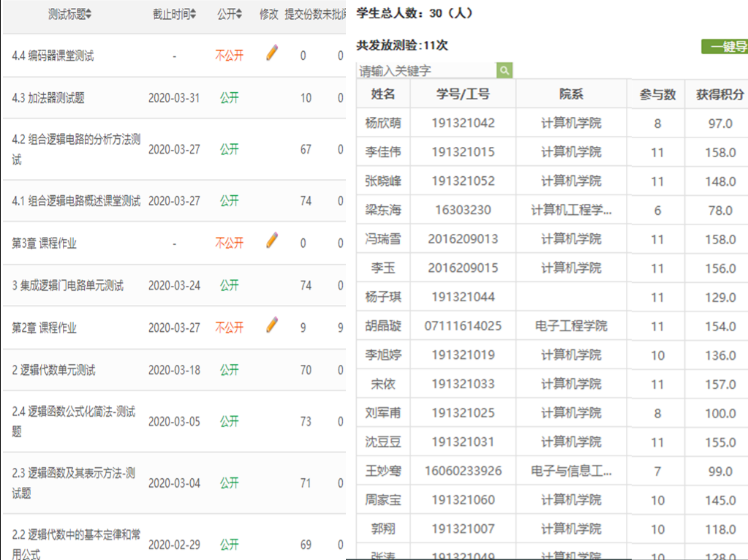Click the edit pencil for 4.4 编码器课堂测试
Screen dimensions: 748x560
click(272, 53)
